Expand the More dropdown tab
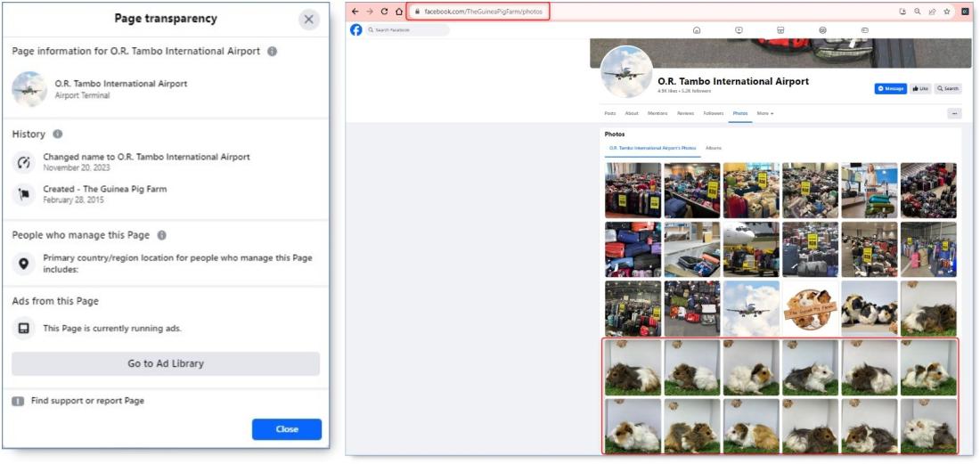Viewport: 980px width, 464px height. pyautogui.click(x=765, y=114)
